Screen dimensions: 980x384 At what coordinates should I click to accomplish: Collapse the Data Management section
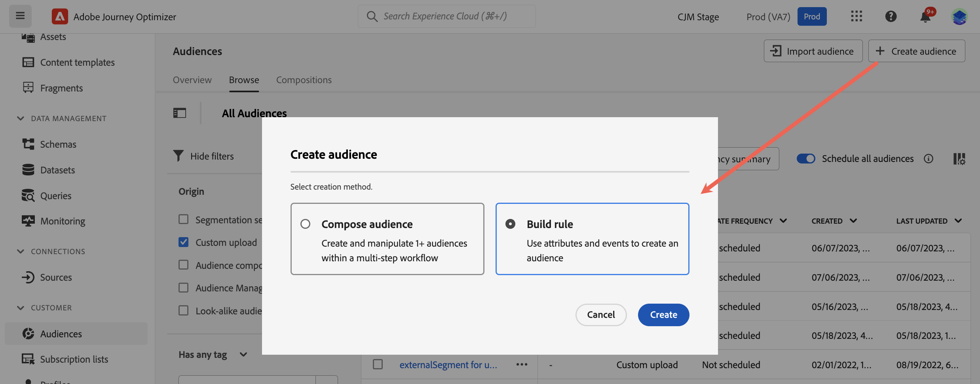pos(21,118)
